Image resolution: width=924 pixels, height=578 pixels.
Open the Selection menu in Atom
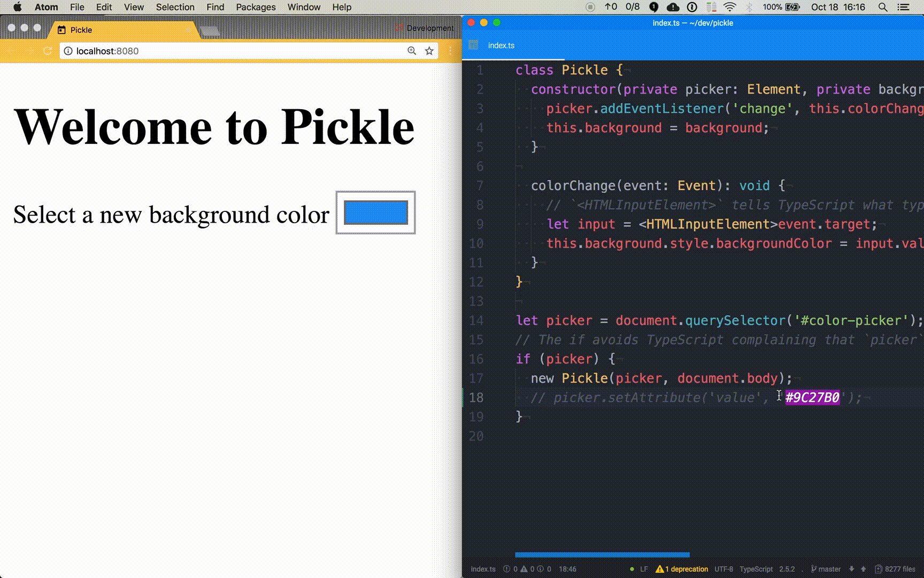pyautogui.click(x=175, y=7)
